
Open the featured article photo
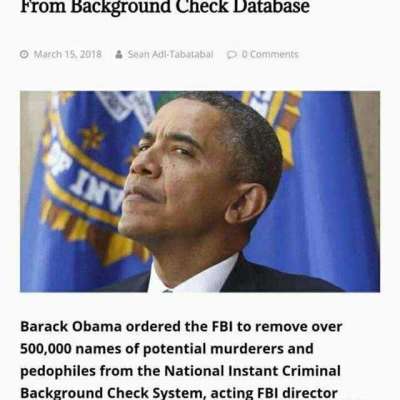[200, 192]
